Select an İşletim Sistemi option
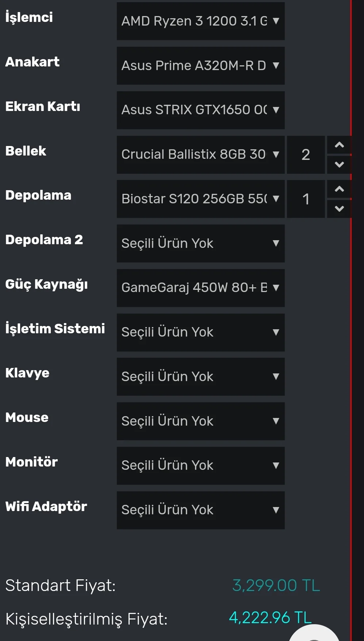The width and height of the screenshot is (364, 641). [x=200, y=332]
